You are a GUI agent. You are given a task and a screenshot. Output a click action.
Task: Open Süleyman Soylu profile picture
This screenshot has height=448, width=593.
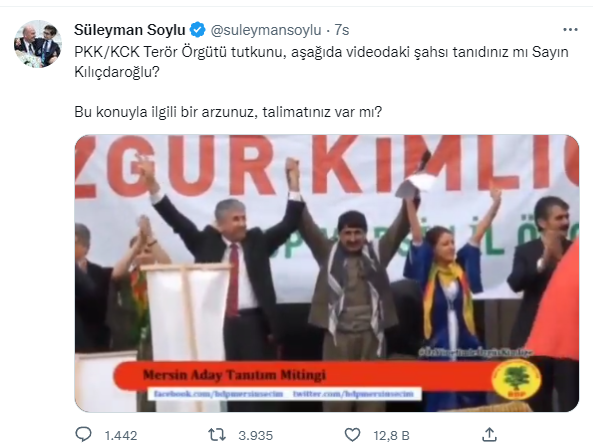pyautogui.click(x=37, y=43)
